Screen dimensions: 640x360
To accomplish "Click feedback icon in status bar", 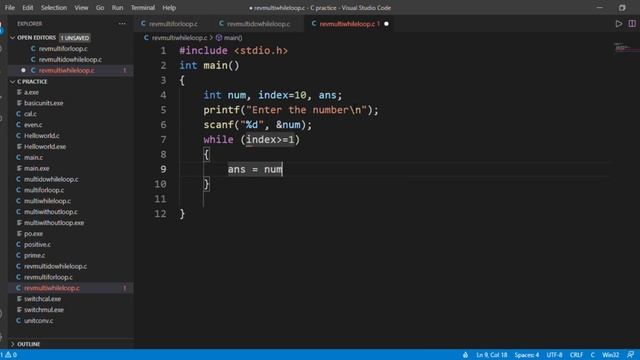I will point(631,355).
